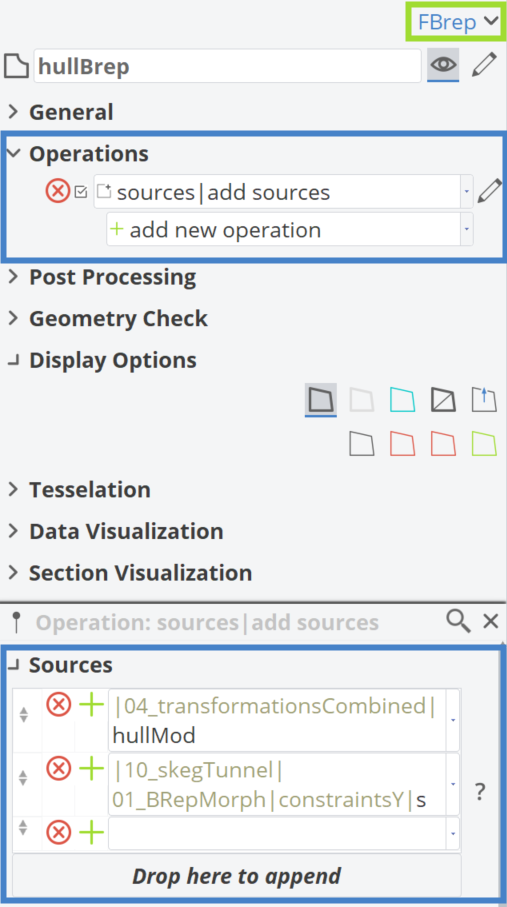The height and width of the screenshot is (907, 507).
Task: Toggle the checkbox beside sources operation
Action: point(81,191)
